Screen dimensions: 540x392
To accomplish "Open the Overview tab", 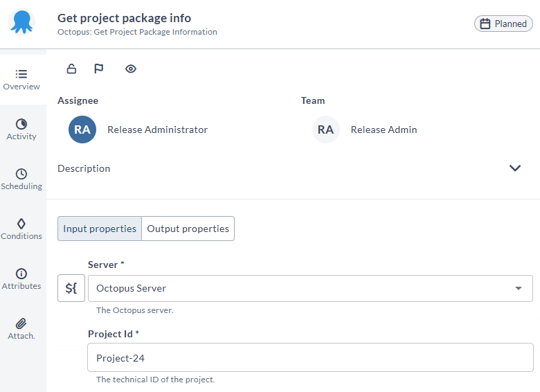I will click(x=21, y=80).
